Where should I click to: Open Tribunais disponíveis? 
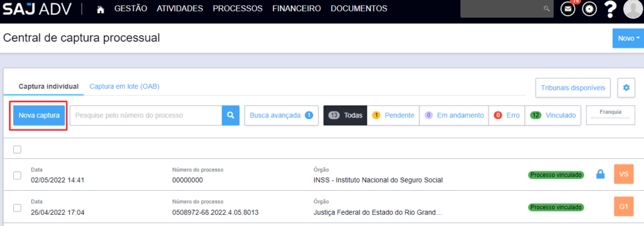(x=573, y=88)
